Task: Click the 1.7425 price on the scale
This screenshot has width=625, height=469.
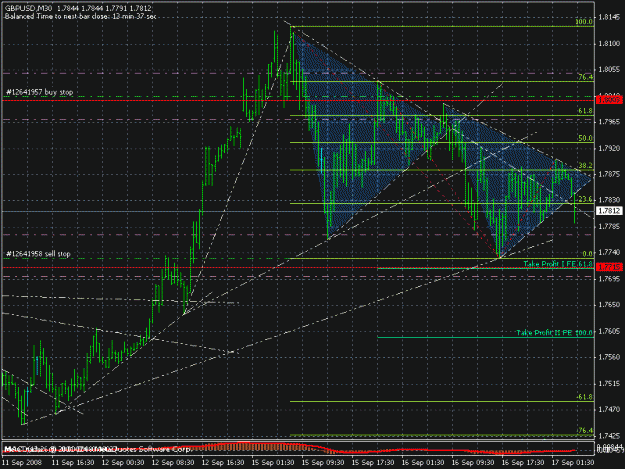Action: 609,436
